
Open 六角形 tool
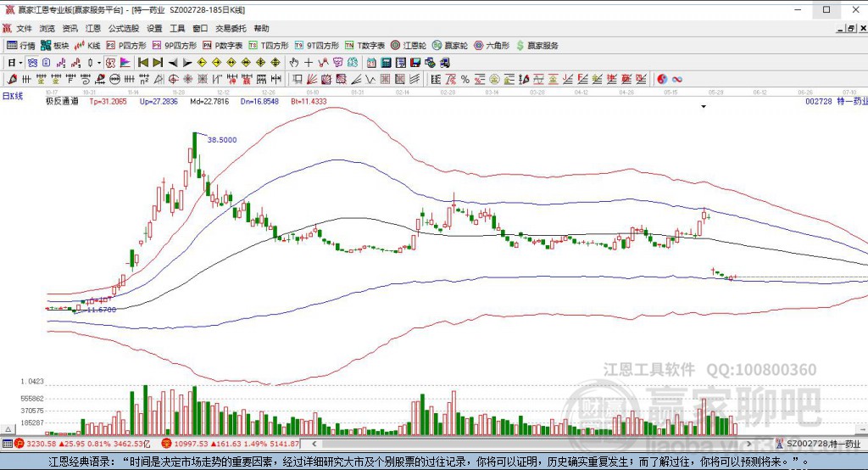pyautogui.click(x=492, y=46)
